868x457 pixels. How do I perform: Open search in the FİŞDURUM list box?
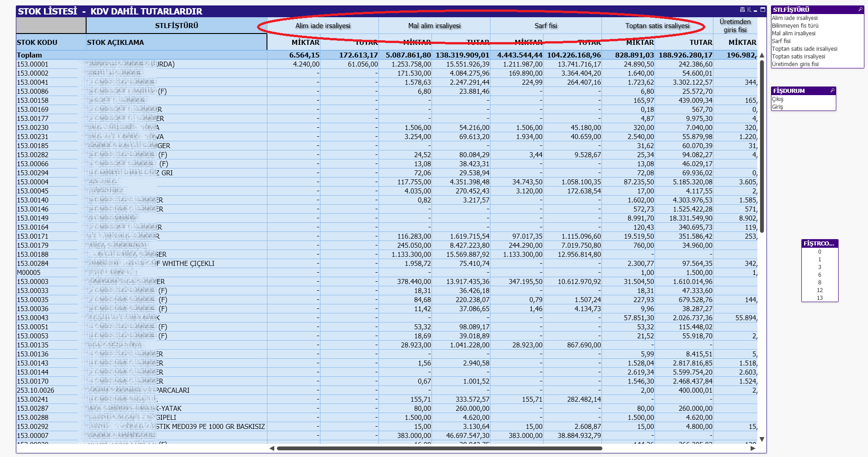coord(832,91)
